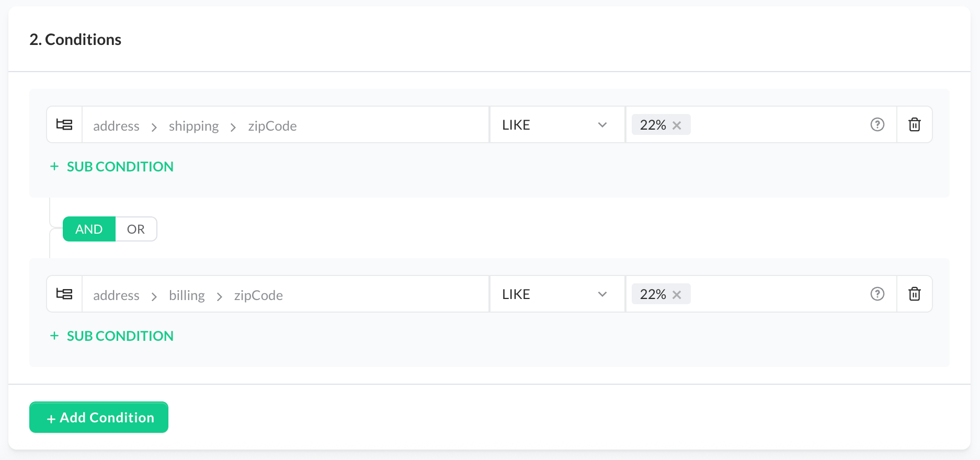Click field tree icon in shipping zipCode row
The image size is (980, 460).
pyautogui.click(x=64, y=125)
